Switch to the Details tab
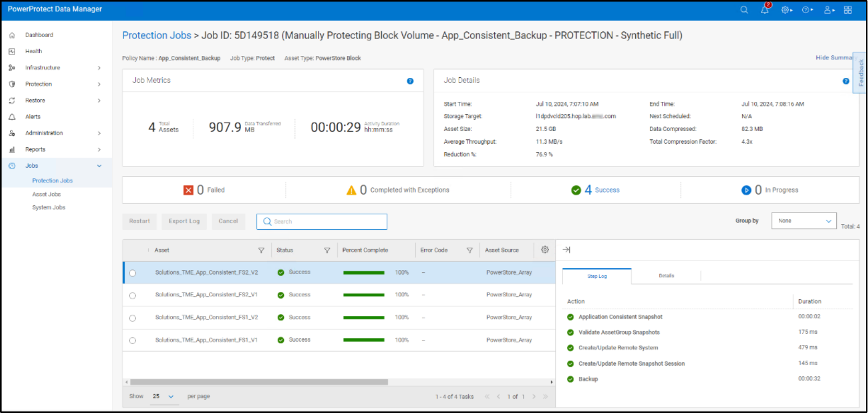The height and width of the screenshot is (413, 868). (667, 276)
